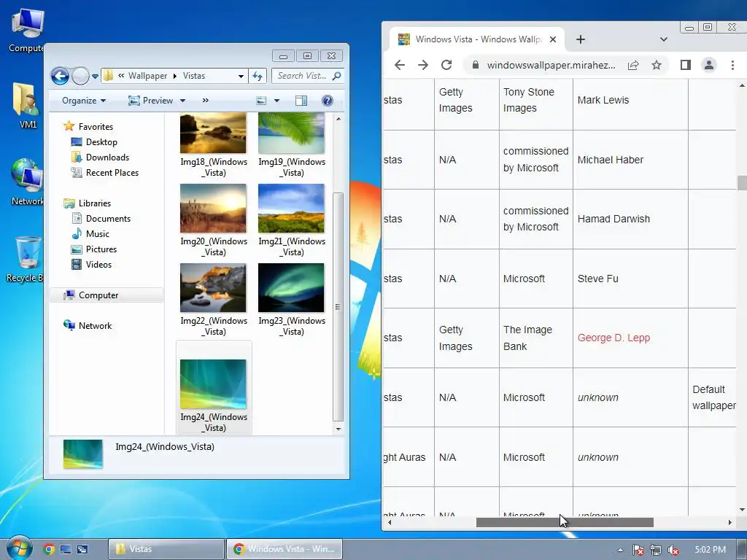747x560 pixels.
Task: Switch to Vistas taskbar button
Action: pos(166,549)
